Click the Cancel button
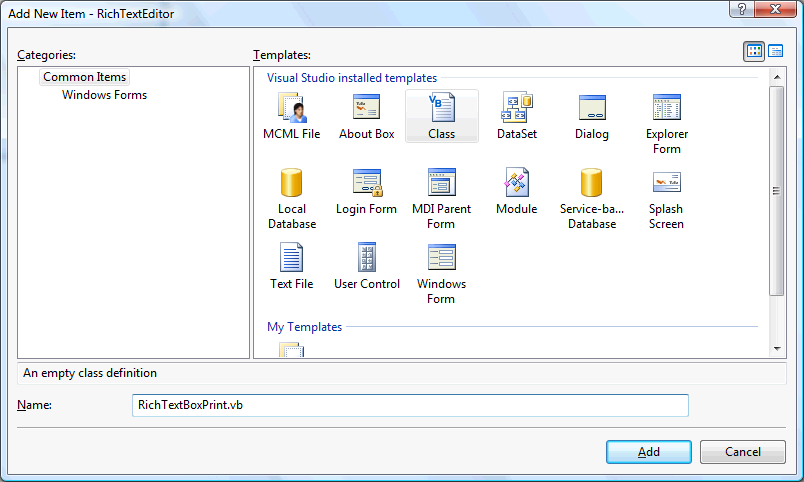804x482 pixels. 742,452
